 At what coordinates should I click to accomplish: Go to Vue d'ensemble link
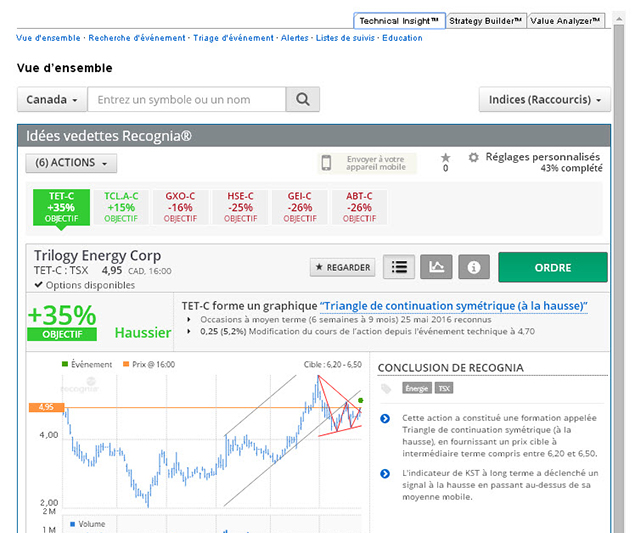(x=48, y=38)
